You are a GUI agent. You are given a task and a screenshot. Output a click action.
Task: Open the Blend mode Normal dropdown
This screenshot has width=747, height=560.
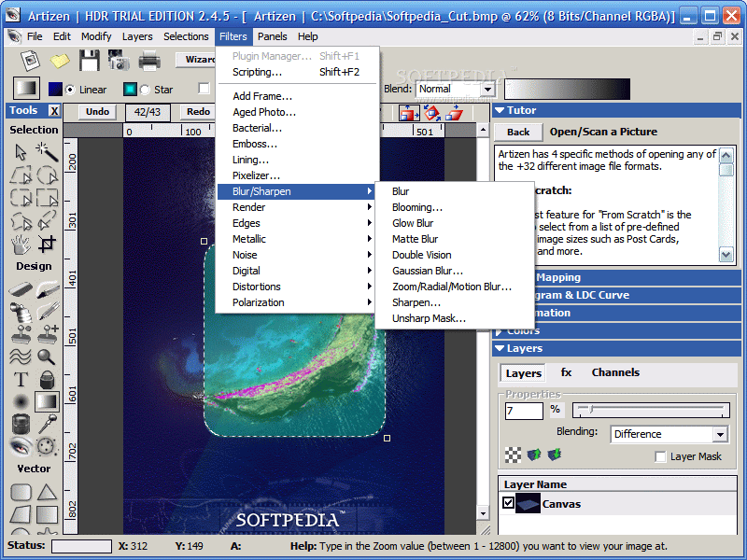click(487, 89)
